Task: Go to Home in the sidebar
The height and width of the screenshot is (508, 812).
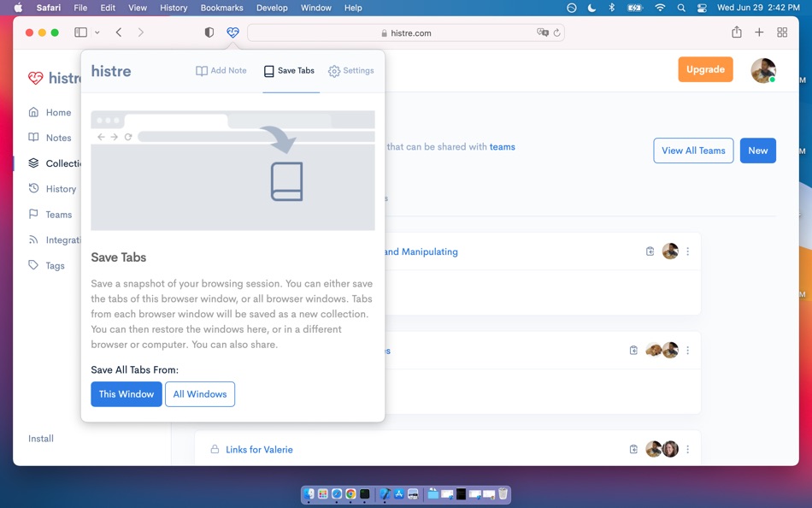Action: click(x=50, y=113)
